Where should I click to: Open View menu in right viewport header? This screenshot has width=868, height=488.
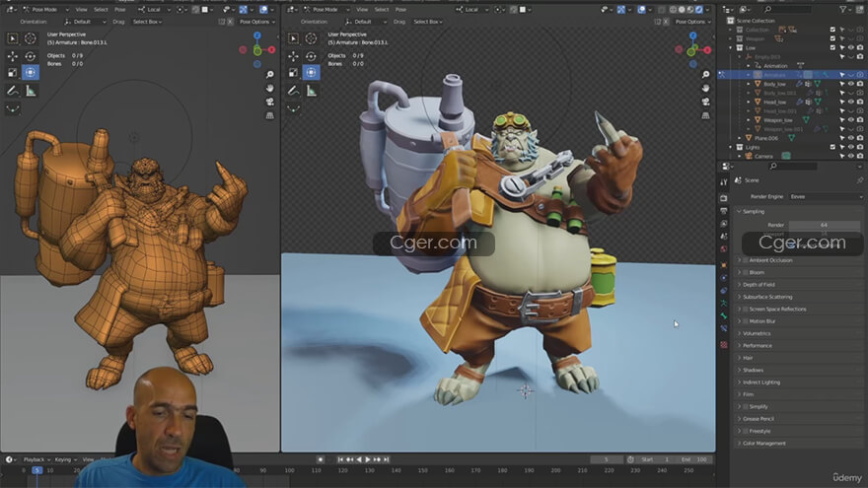362,10
